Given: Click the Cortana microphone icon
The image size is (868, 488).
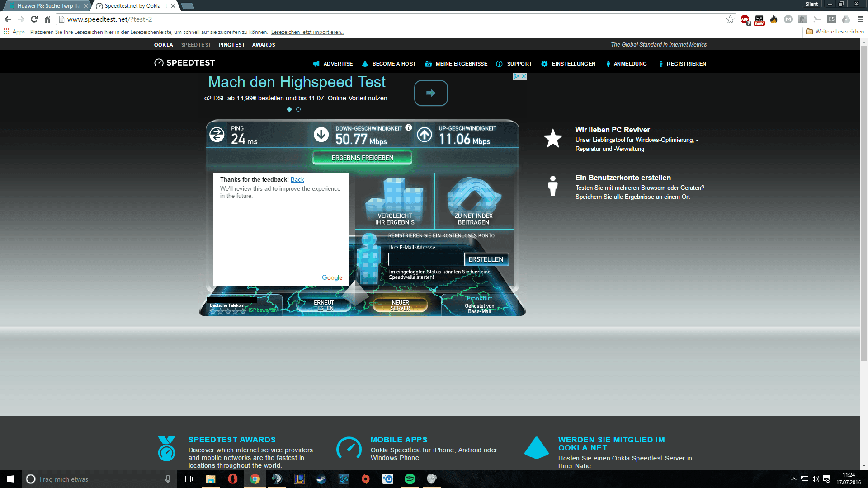Looking at the screenshot, I should tap(168, 479).
